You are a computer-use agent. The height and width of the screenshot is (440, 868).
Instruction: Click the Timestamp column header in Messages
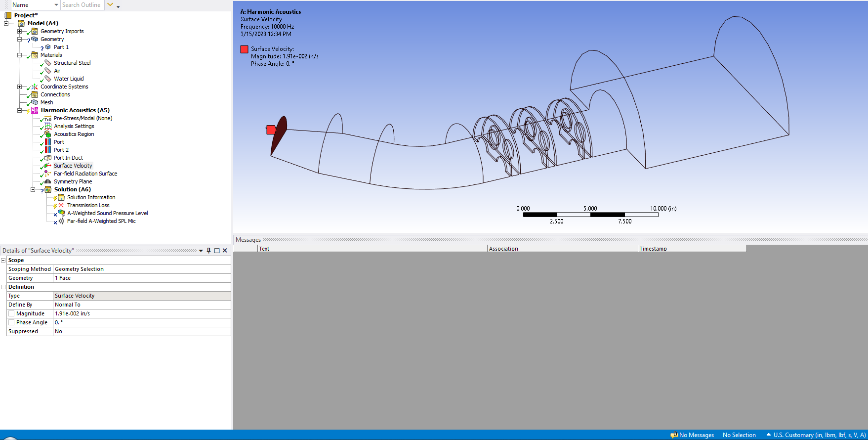(x=692, y=249)
